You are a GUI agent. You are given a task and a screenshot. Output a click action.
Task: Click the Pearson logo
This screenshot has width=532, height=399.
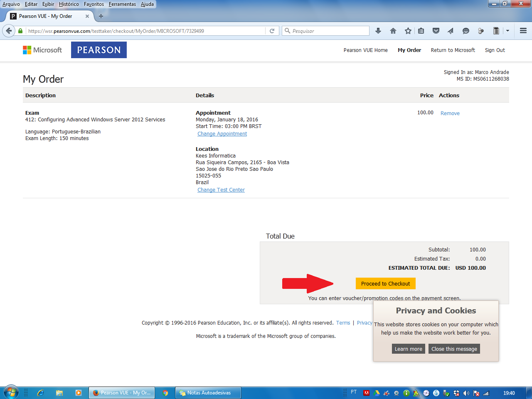point(99,50)
